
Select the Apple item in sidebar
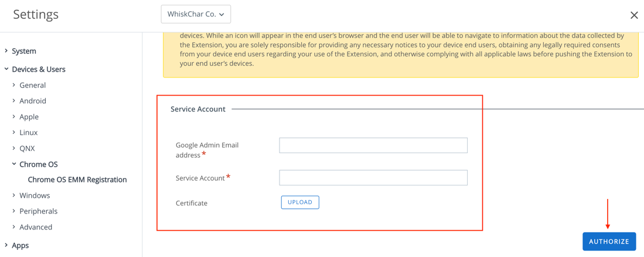point(29,117)
